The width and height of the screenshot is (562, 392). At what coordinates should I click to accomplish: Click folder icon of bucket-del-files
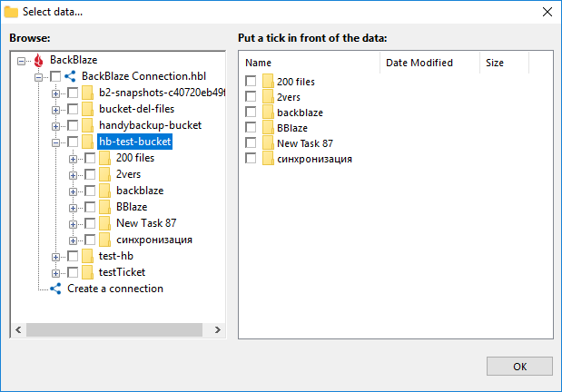87,109
